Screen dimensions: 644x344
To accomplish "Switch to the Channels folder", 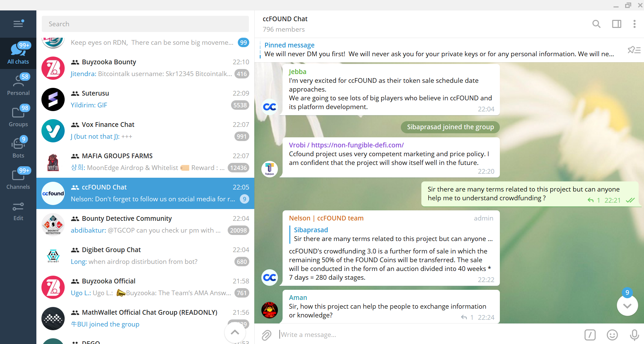I will click(x=18, y=179).
